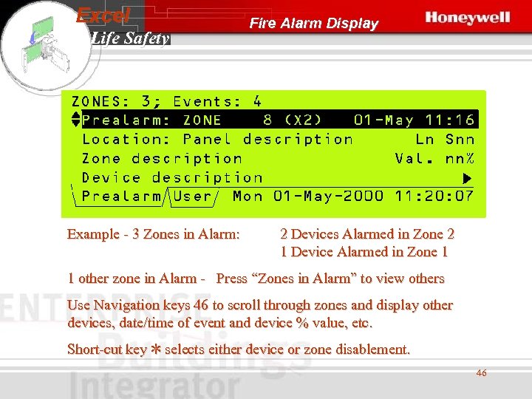Click the circuit board illustration in circle
The width and height of the screenshot is (532, 399).
(x=46, y=46)
